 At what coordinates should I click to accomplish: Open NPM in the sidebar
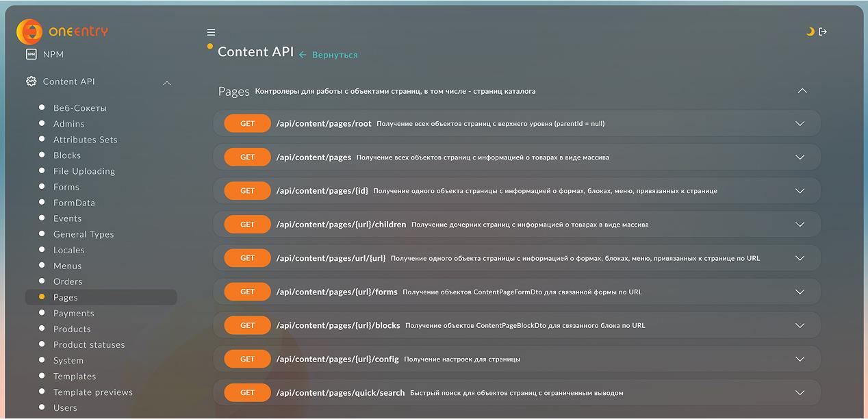53,54
